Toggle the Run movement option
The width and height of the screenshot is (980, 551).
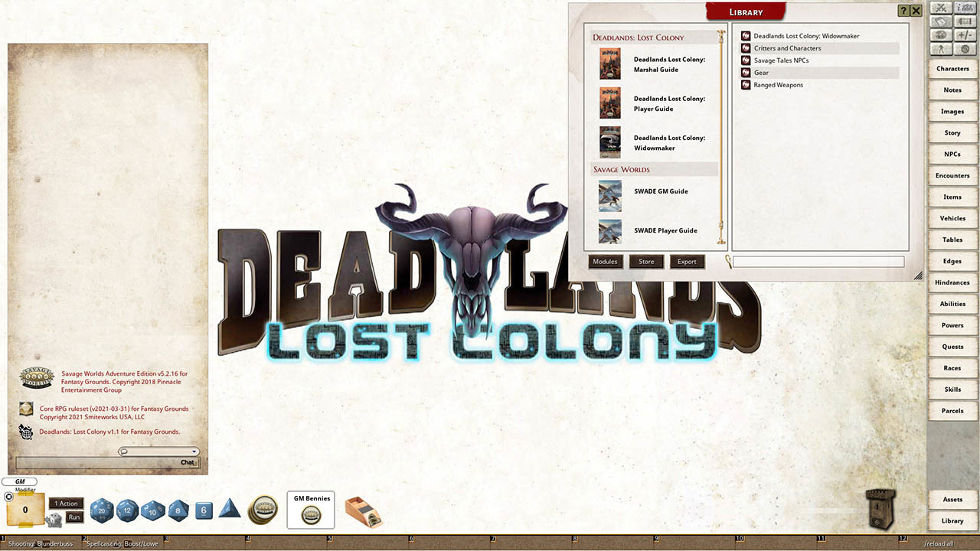(74, 517)
